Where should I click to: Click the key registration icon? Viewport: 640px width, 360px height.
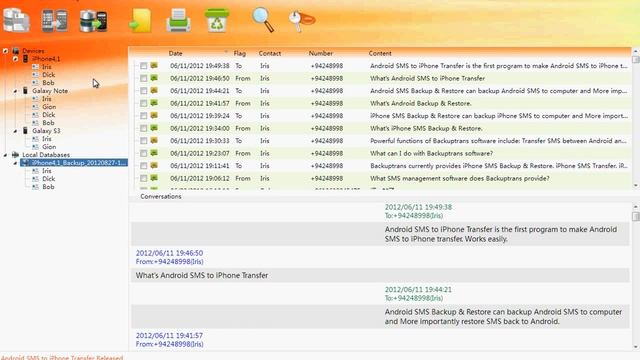(x=301, y=20)
